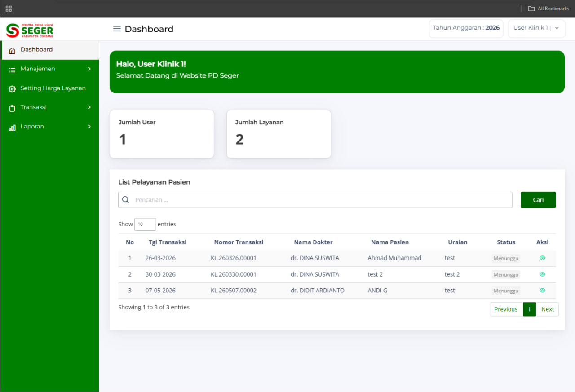
Task: Click the Laporan bar chart icon
Action: pyautogui.click(x=12, y=127)
